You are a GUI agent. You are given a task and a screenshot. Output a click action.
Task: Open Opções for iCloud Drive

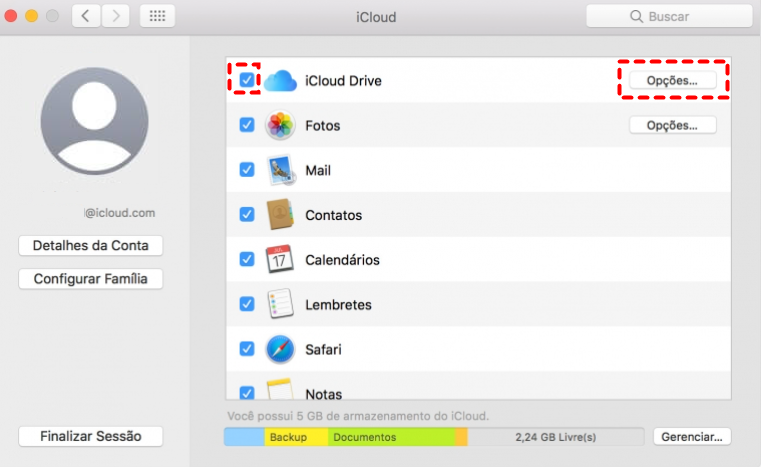tap(672, 80)
